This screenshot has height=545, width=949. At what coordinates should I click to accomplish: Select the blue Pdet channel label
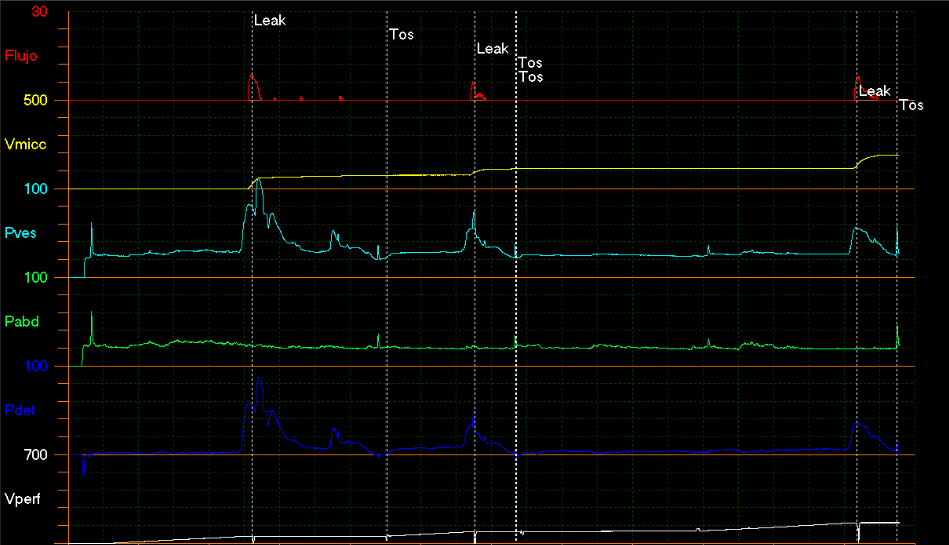click(x=21, y=410)
